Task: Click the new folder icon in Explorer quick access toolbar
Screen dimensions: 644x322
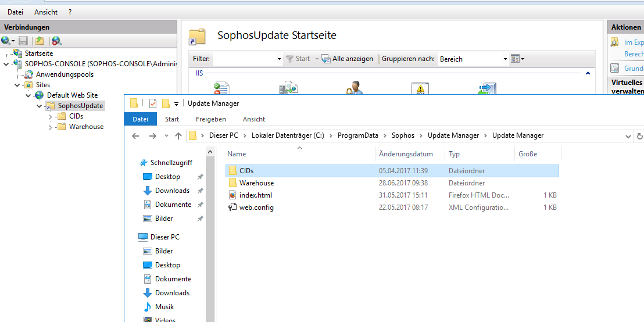Action: pyautogui.click(x=166, y=103)
